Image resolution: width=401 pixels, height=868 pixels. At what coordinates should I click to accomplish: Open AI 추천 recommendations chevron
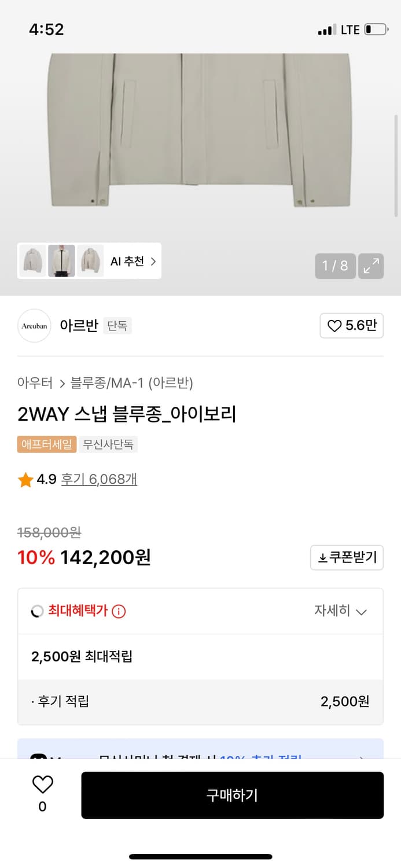153,262
